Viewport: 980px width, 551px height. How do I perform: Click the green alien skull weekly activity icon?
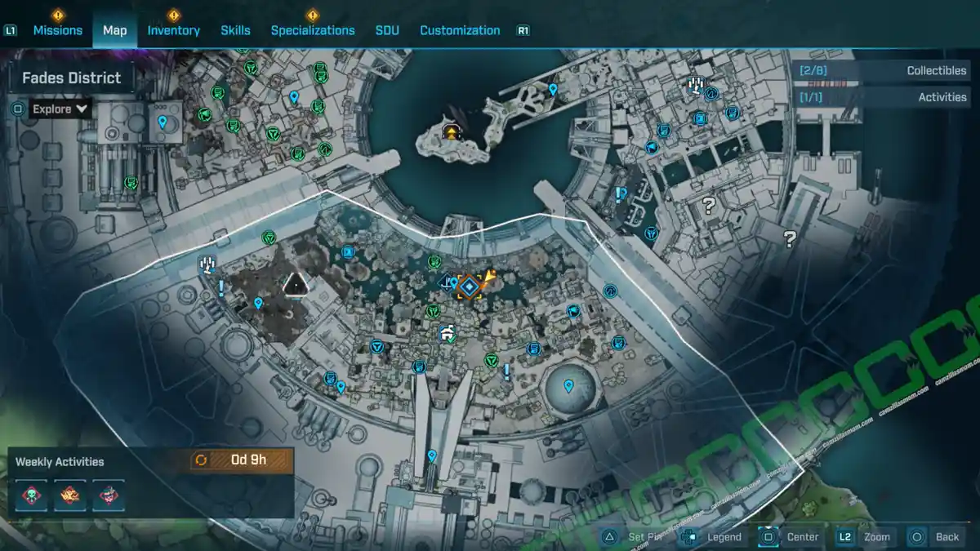32,495
